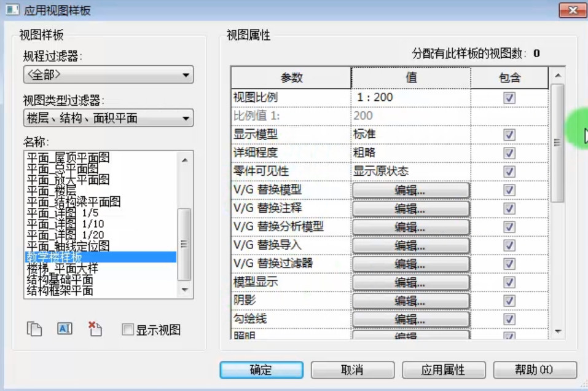The image size is (588, 391).
Task: Toggle include checkbox for 阴影 row
Action: pos(509,301)
